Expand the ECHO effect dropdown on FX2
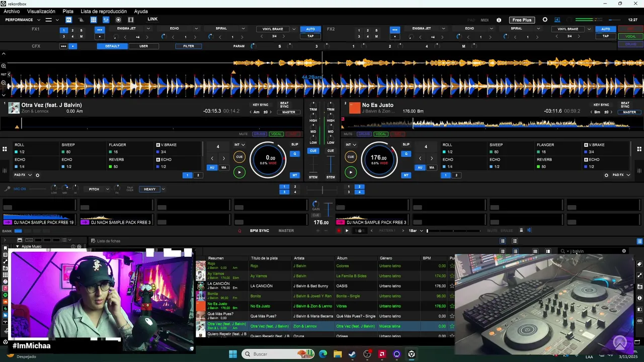 point(491,29)
